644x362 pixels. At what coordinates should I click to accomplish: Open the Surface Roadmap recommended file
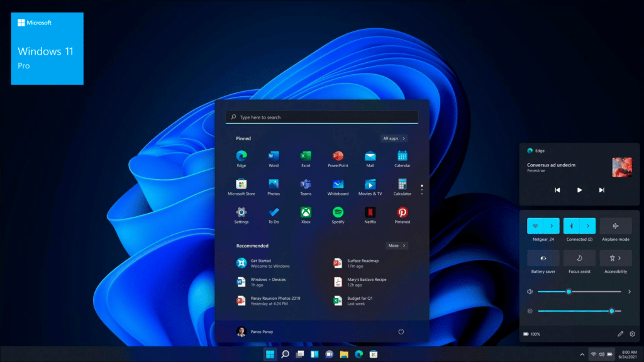click(x=362, y=263)
